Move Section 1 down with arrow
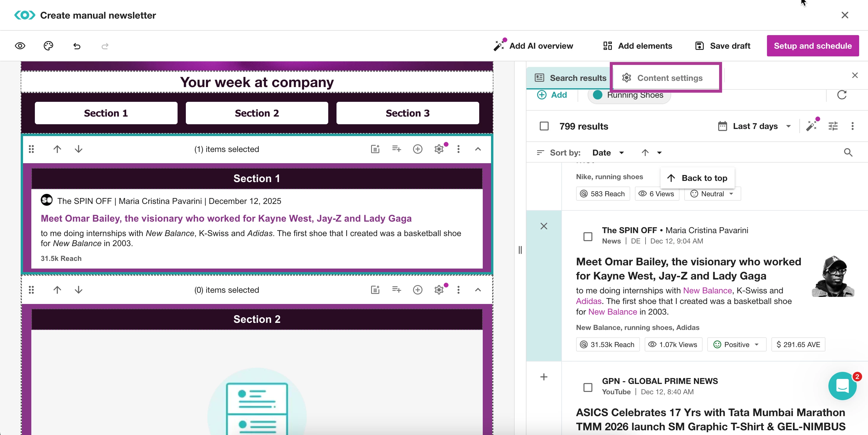Screen dimensions: 868x435 (79, 149)
